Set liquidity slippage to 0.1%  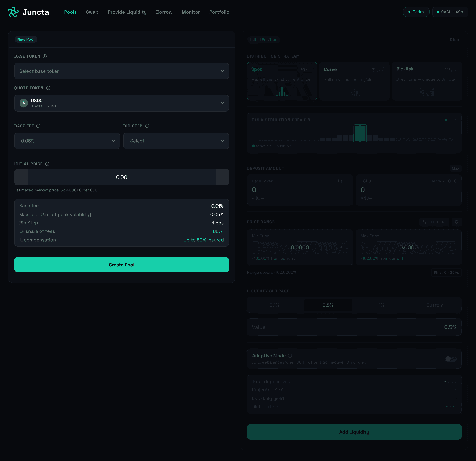coord(274,305)
